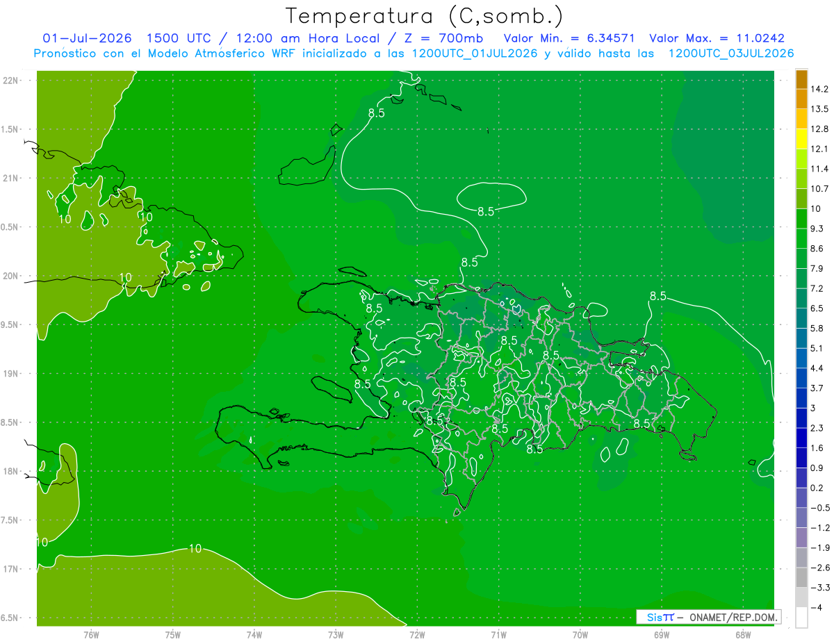Click the '73W' longitude tick label
This screenshot has height=644, width=834.
coord(336,635)
